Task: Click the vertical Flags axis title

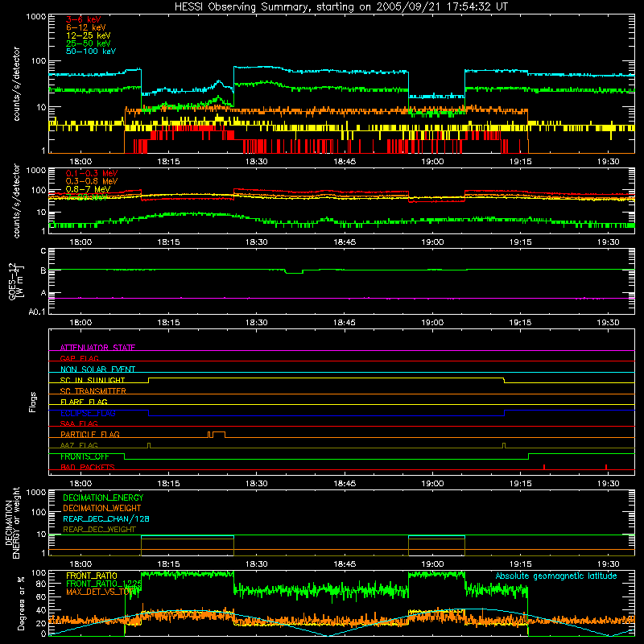Action: click(x=32, y=402)
